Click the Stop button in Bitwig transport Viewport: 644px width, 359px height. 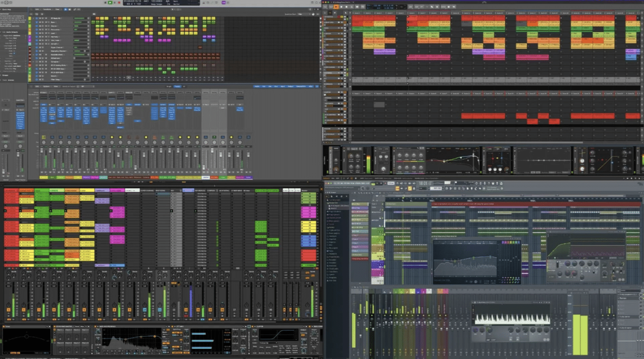click(x=342, y=7)
